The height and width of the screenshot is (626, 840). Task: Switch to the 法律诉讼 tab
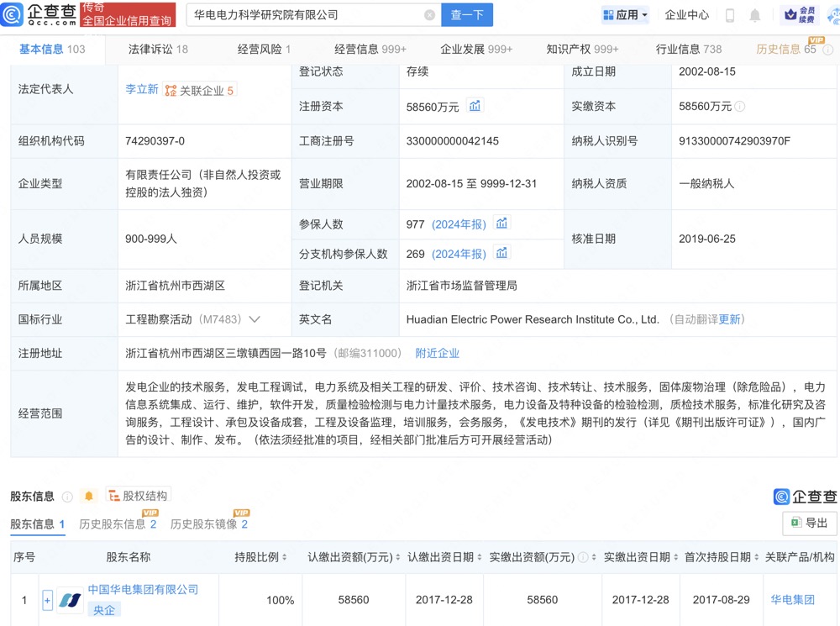tap(158, 50)
